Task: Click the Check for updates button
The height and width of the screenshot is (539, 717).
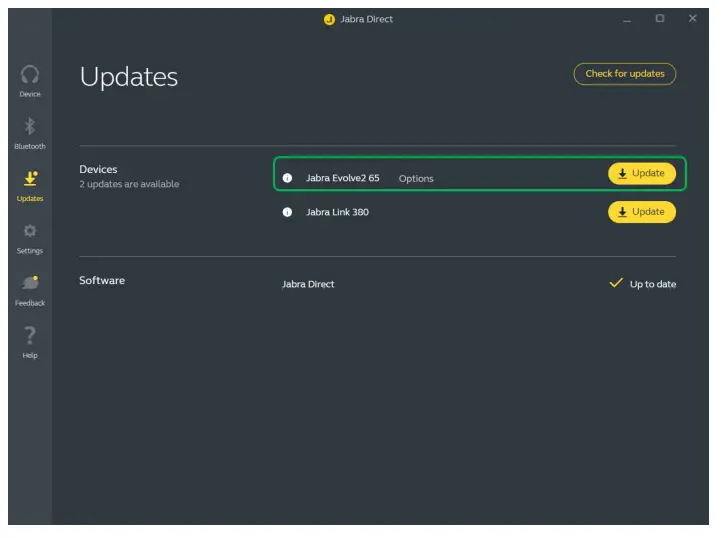Action: 625,74
